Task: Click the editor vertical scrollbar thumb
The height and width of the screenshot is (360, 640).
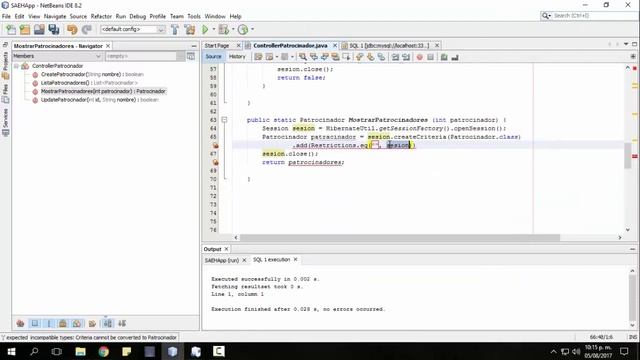Action: tap(628, 155)
